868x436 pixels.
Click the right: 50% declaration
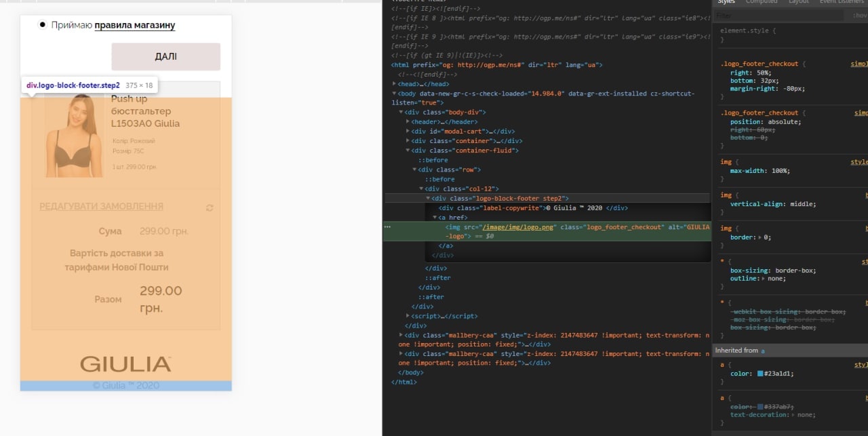pos(751,73)
